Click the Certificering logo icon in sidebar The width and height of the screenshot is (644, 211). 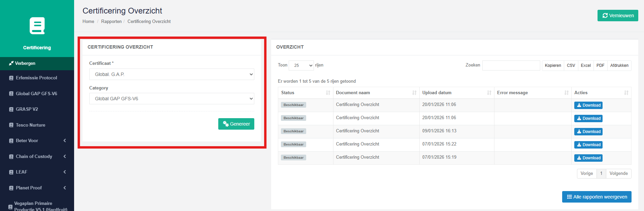[x=37, y=26]
